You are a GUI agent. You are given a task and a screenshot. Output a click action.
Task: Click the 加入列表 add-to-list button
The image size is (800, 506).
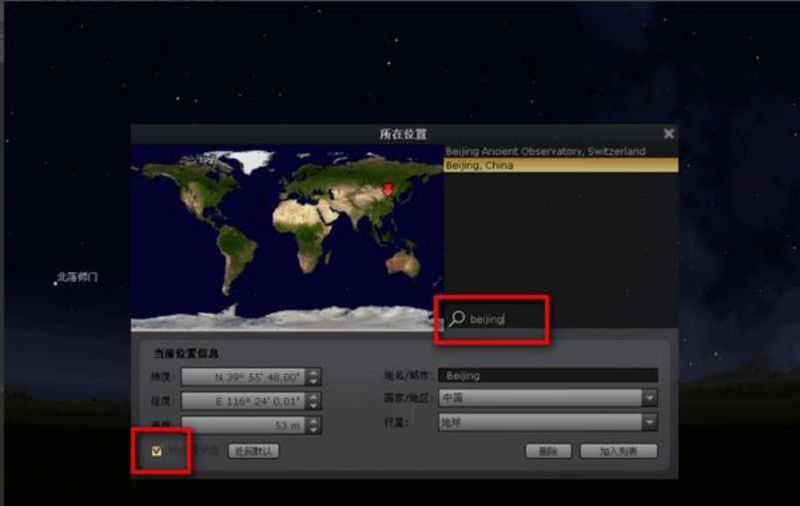coord(619,451)
